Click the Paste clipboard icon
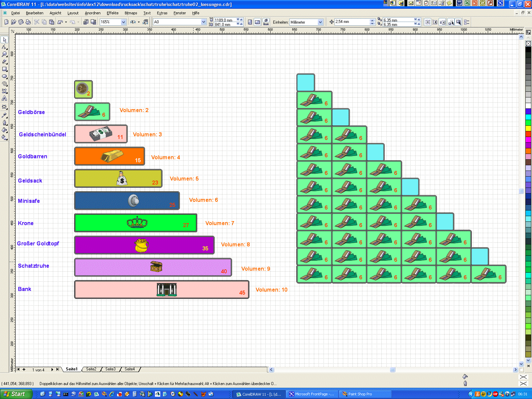 [x=52, y=22]
